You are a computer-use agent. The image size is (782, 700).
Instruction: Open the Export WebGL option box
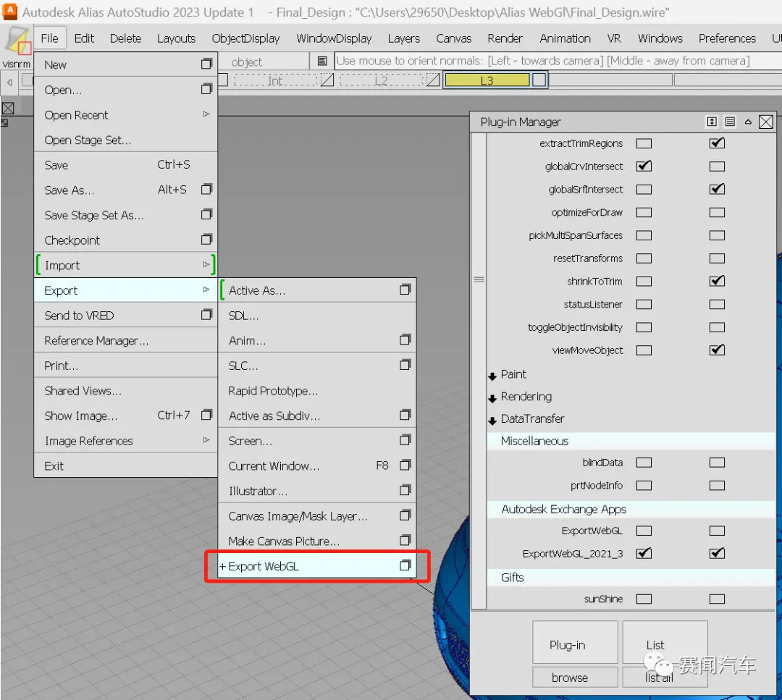[x=405, y=565]
